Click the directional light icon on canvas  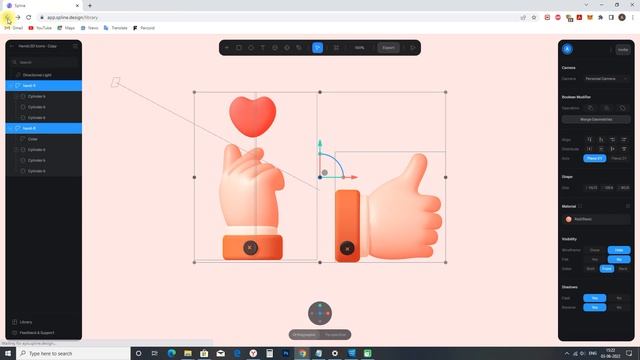(116, 82)
